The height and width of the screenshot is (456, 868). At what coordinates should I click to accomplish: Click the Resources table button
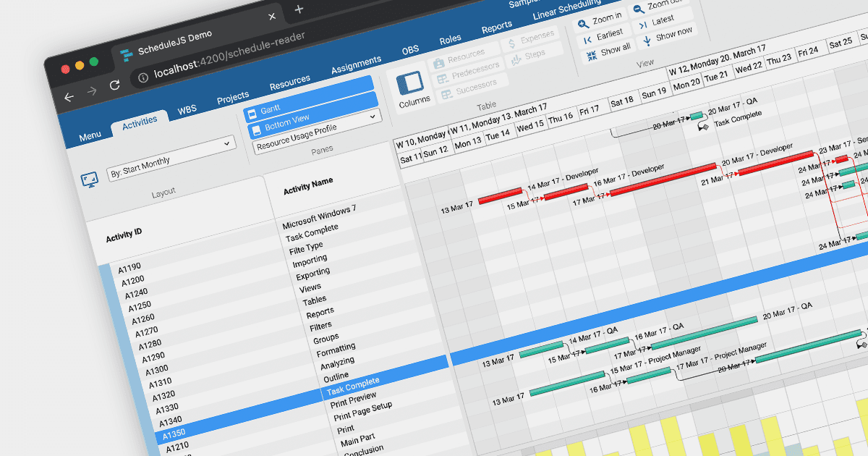[465, 57]
